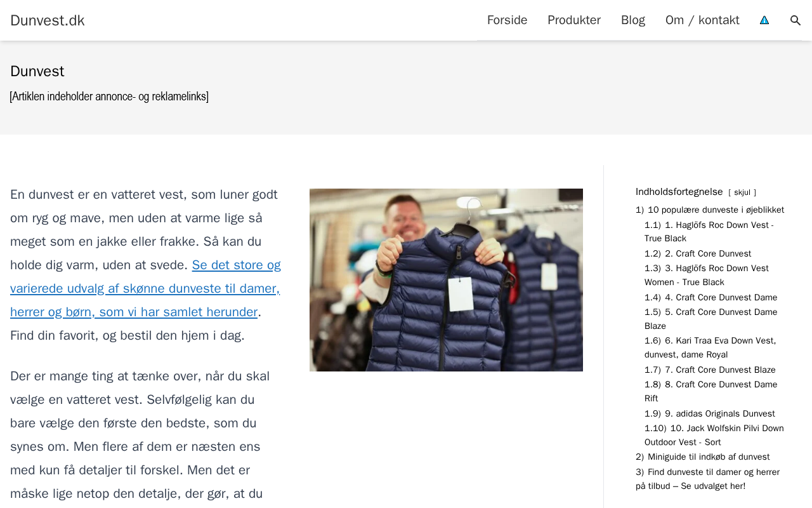Click the blue triangle warning icon
This screenshot has height=508, width=812.
(x=764, y=20)
